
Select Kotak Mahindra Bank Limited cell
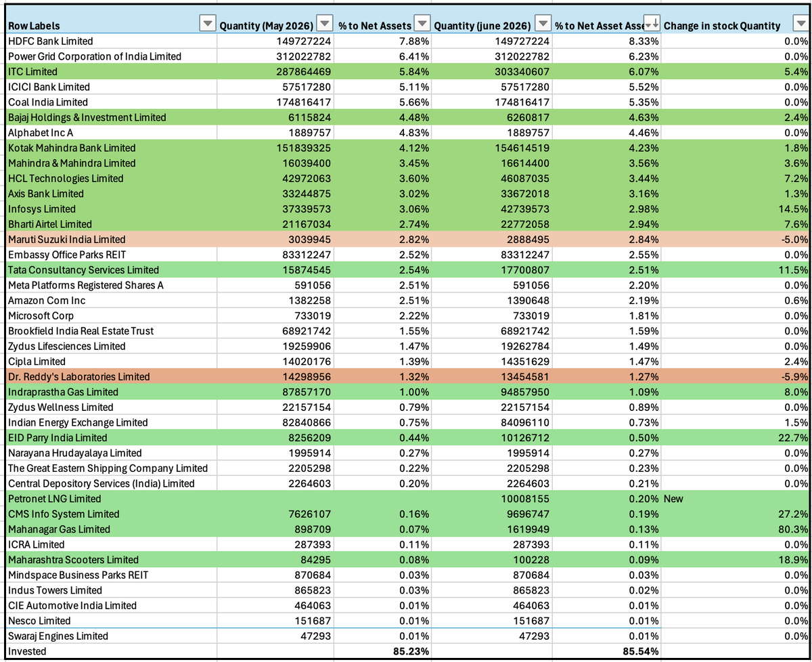(110, 148)
